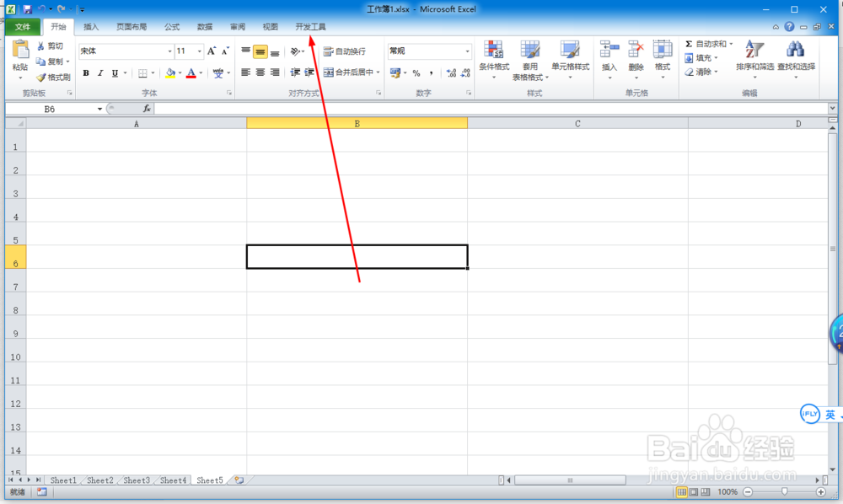Toggle top vertical alignment
Viewport: 843px width, 504px height.
click(245, 51)
